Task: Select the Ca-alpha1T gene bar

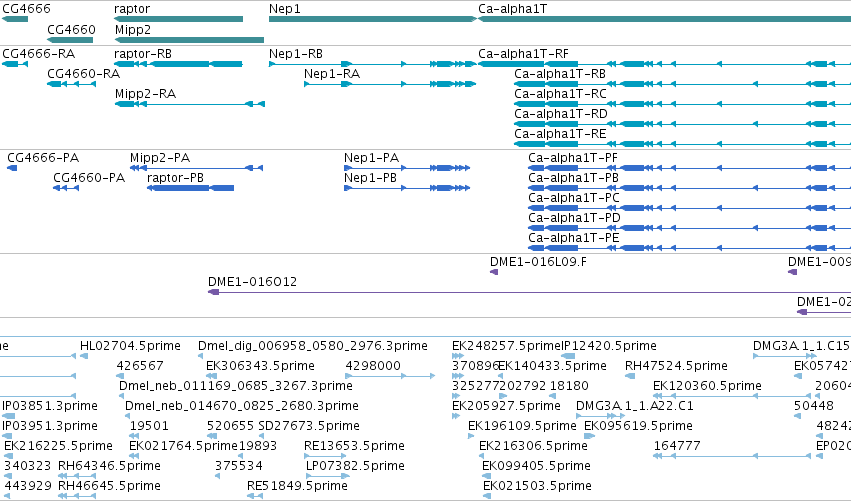Action: 664,19
